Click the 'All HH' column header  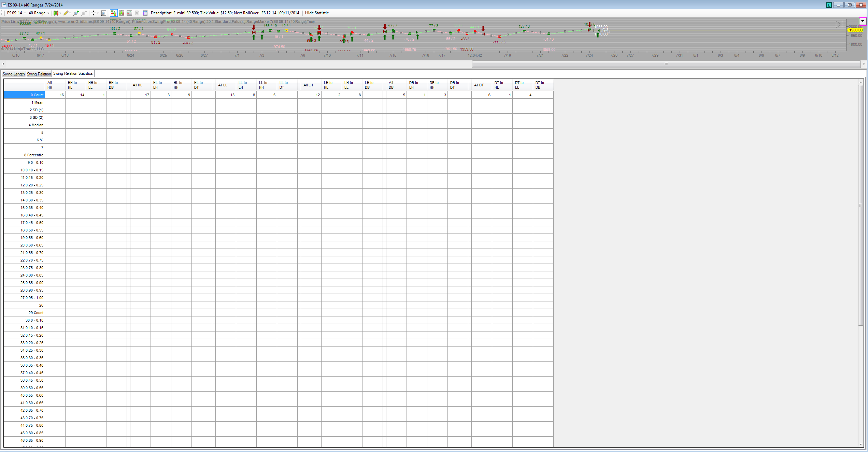(55, 85)
